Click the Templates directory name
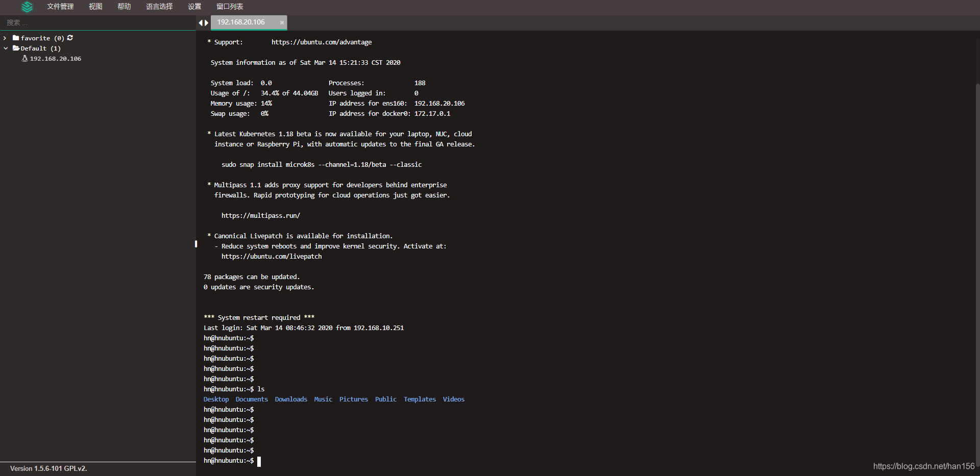 click(x=420, y=399)
